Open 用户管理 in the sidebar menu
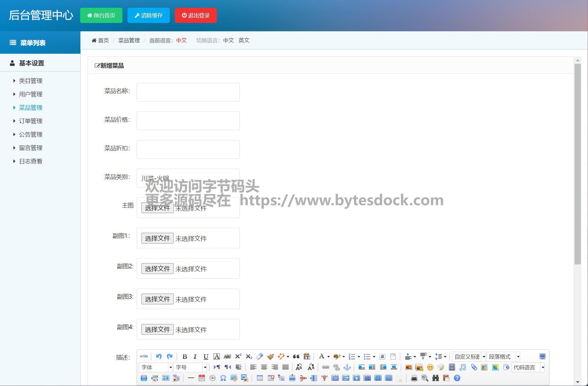 click(31, 94)
